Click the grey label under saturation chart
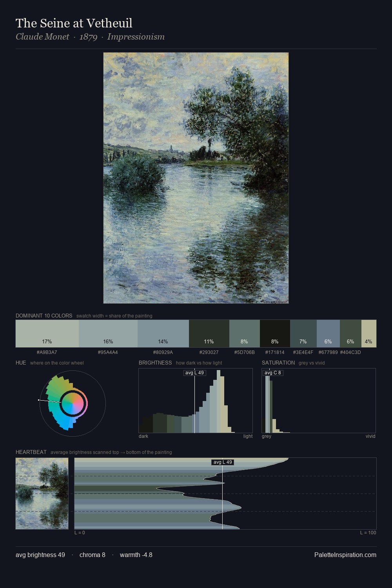This screenshot has height=588, width=392. point(267,436)
